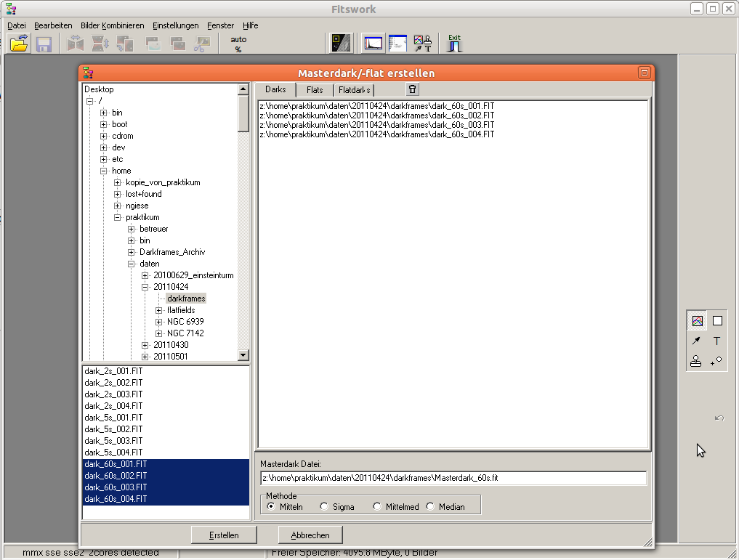Collapse the praktikum folder tree node
739x560 pixels.
(118, 217)
